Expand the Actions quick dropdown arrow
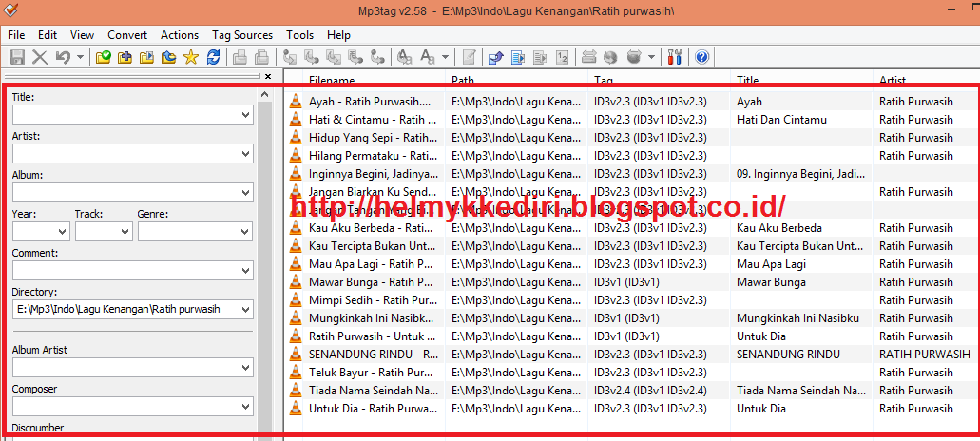 [x=445, y=57]
